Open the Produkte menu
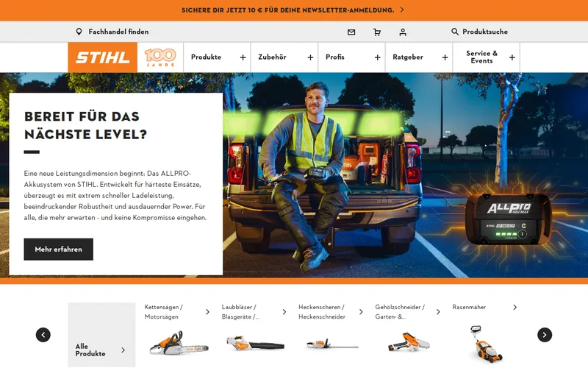 click(206, 57)
